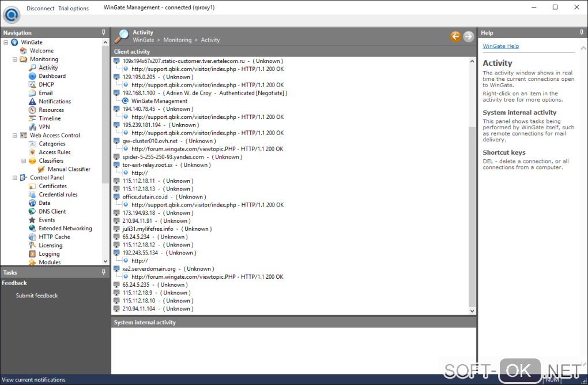Click the VPN icon in navigation
This screenshot has height=385, width=588.
33,127
